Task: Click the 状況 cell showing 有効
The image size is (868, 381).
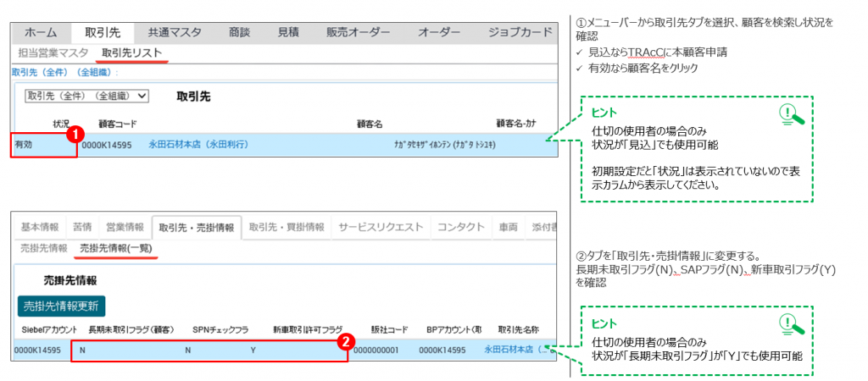Action: 42,145
